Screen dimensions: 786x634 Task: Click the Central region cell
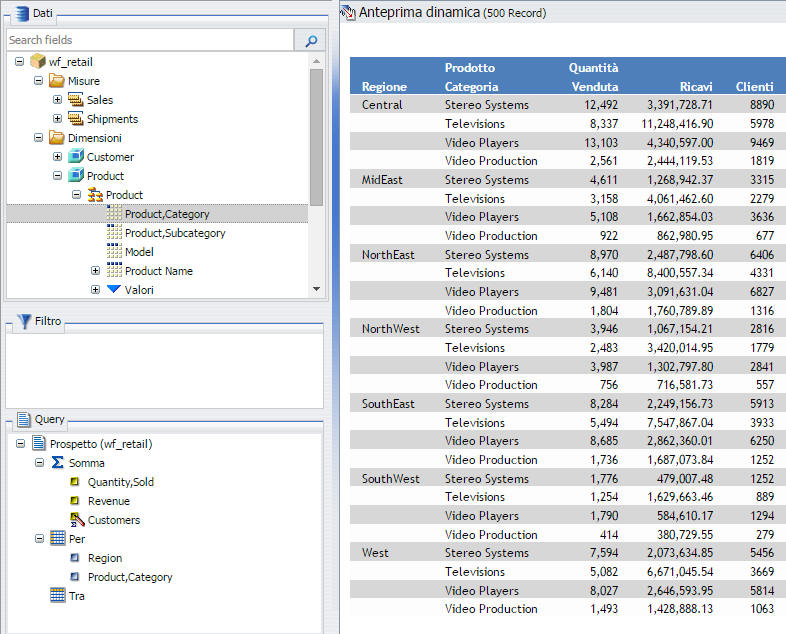point(382,105)
